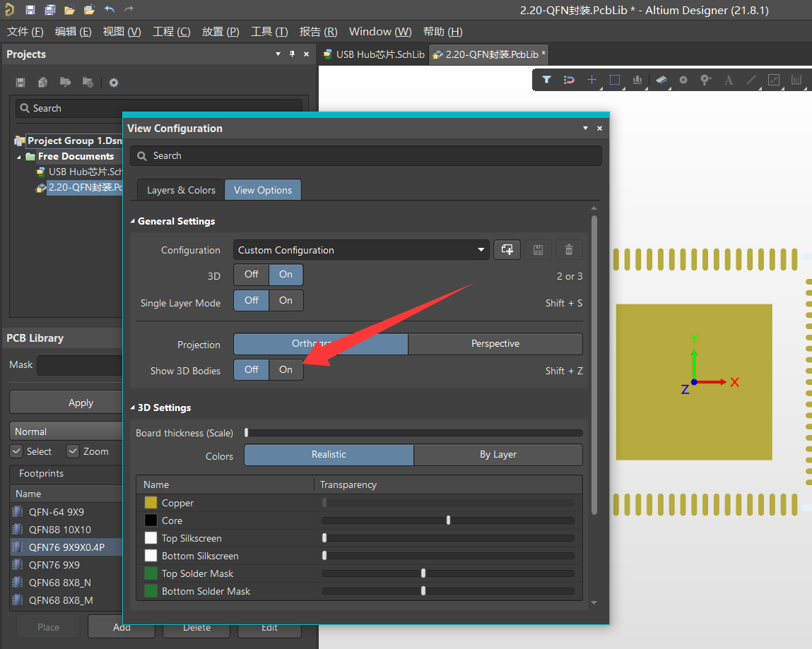Open the 文件 (F) menu
This screenshot has width=812, height=649.
(x=25, y=32)
